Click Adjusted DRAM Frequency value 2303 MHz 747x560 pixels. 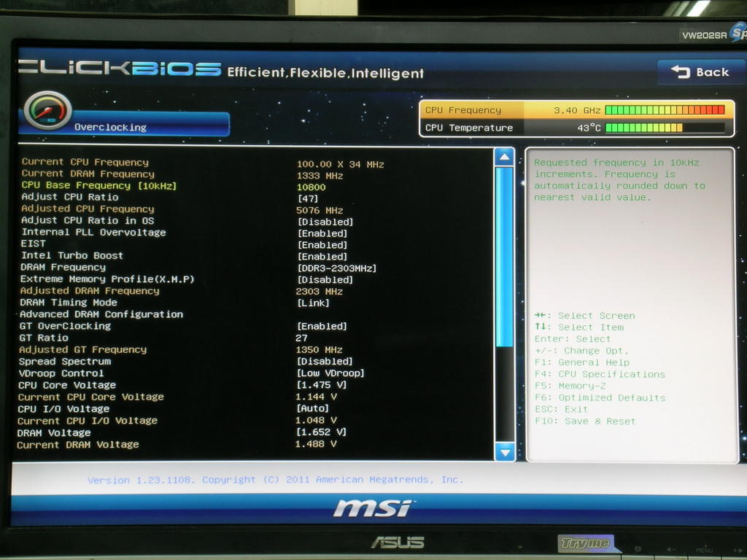tap(320, 292)
